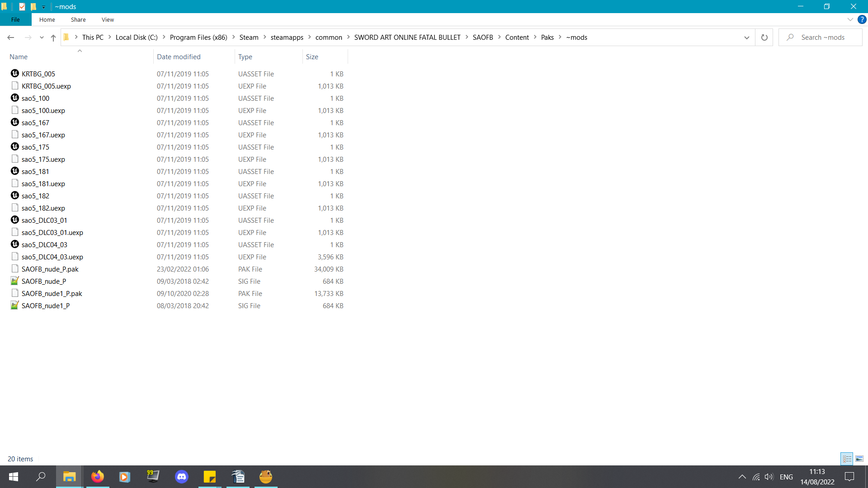Expand the Customize Quick Access Toolbar dropdown
The width and height of the screenshot is (868, 488).
pos(43,7)
